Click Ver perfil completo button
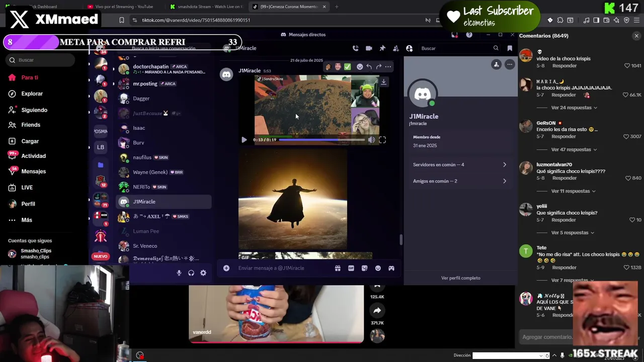The width and height of the screenshot is (644, 362). [x=461, y=278]
